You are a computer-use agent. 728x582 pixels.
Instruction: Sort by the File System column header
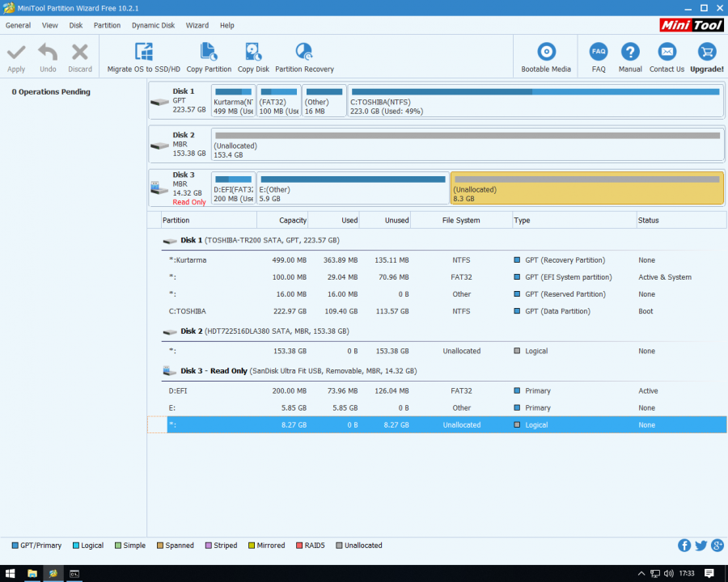[461, 220]
